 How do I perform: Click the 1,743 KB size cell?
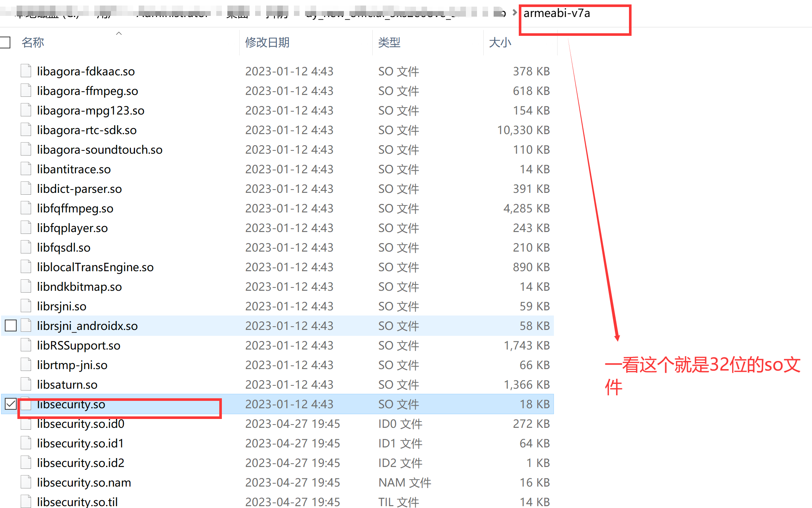tap(527, 345)
